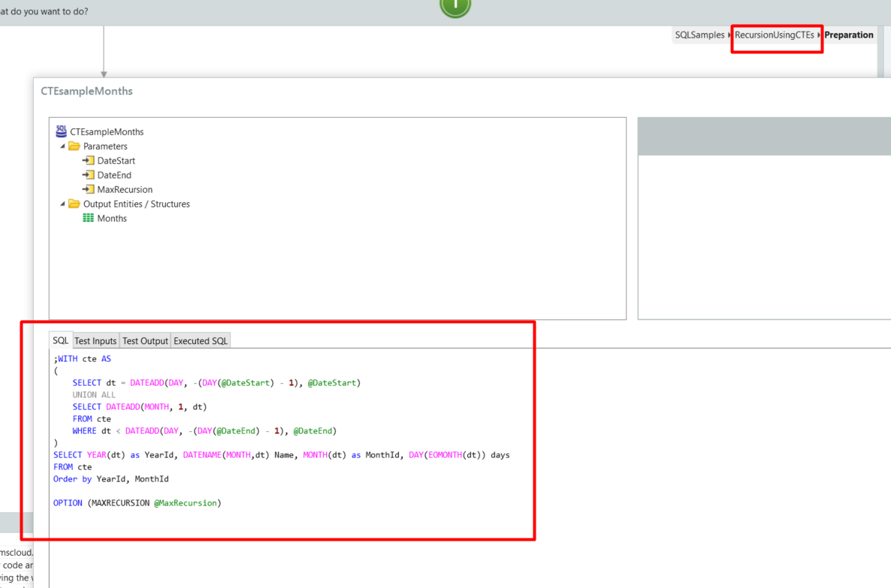The width and height of the screenshot is (891, 588).
Task: Collapse the Output Entities / Structures arrow
Action: point(63,204)
